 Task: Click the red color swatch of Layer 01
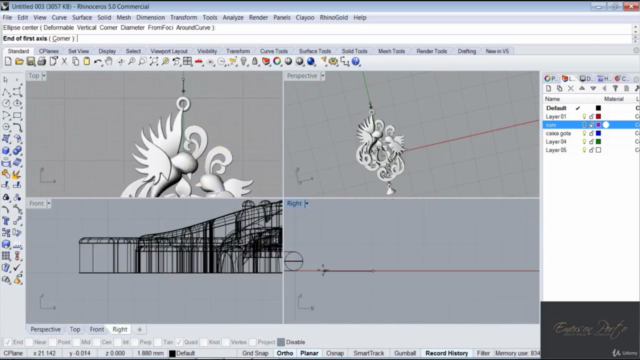click(x=598, y=117)
